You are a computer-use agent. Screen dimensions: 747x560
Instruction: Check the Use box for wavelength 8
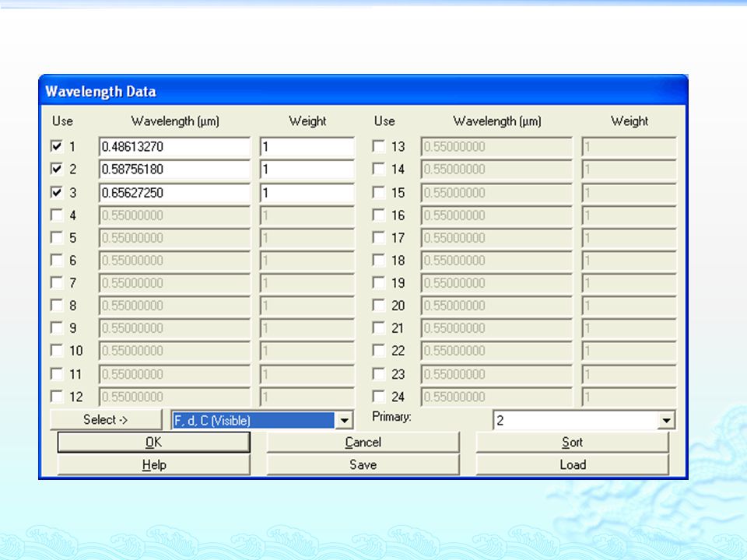click(56, 305)
